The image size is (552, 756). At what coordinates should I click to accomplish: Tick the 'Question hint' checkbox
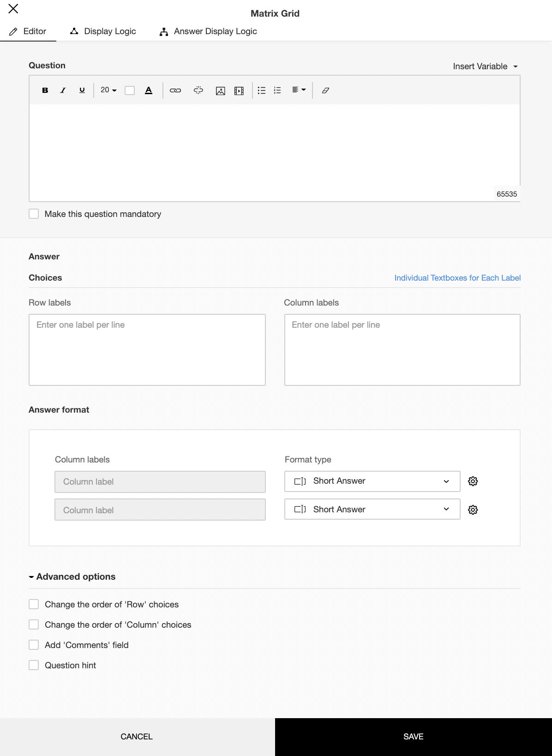tap(34, 665)
